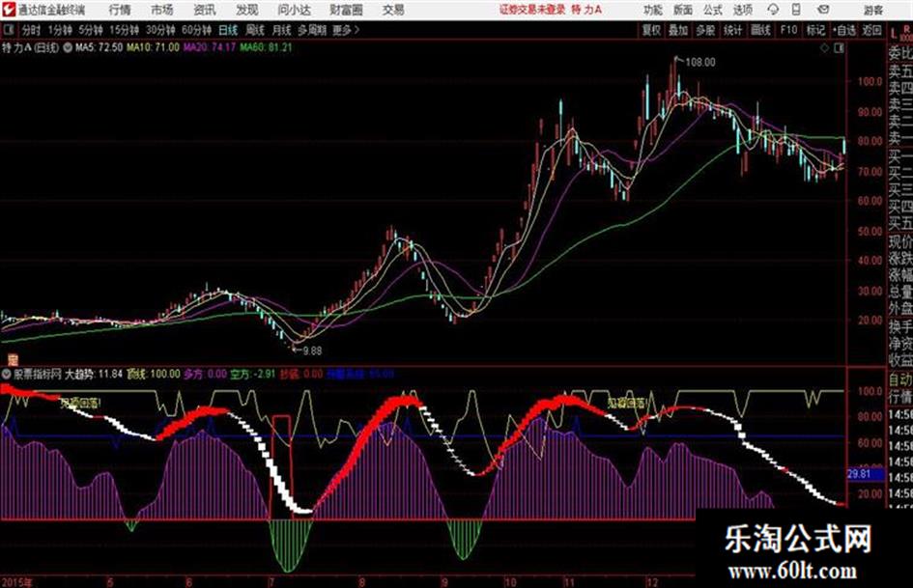
Task: Select the 多周期 tab
Action: 311,30
